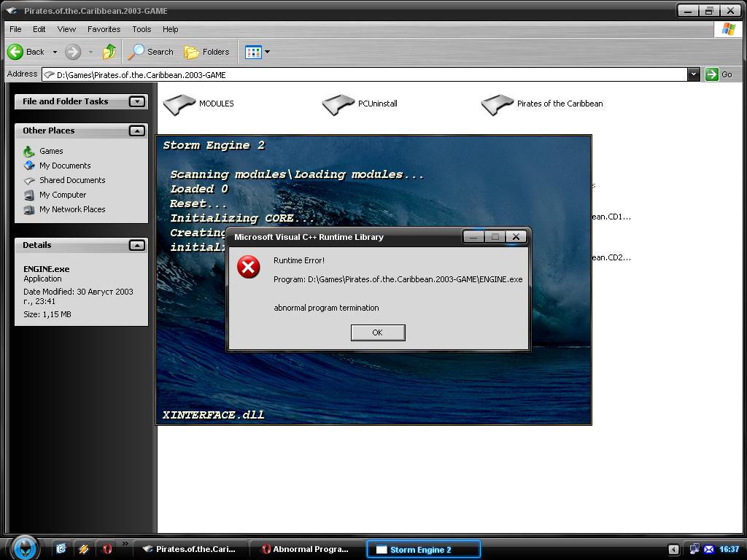Click the taskbar clock 16:37
The height and width of the screenshot is (560, 747).
[x=729, y=550]
